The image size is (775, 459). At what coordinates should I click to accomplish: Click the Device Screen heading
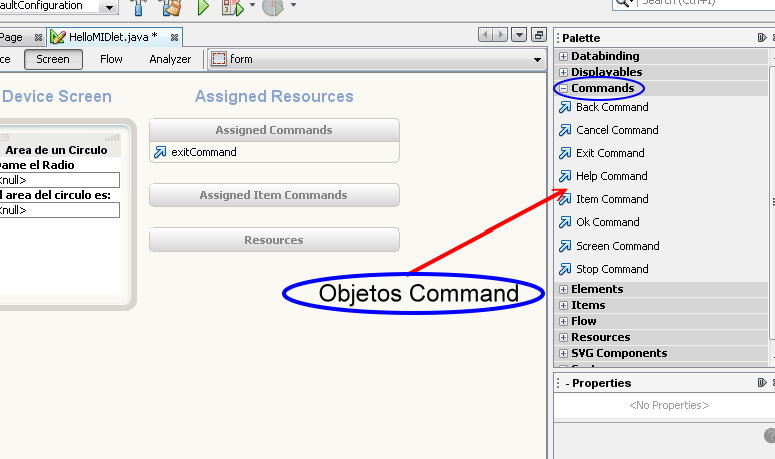click(x=57, y=96)
